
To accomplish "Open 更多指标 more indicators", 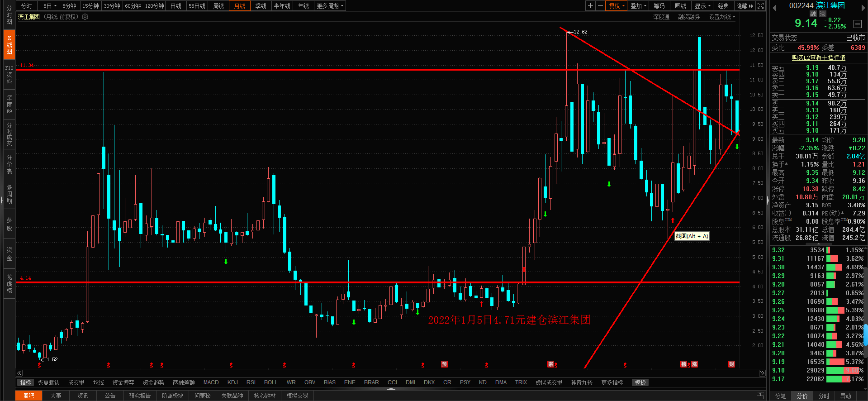I will click(612, 382).
